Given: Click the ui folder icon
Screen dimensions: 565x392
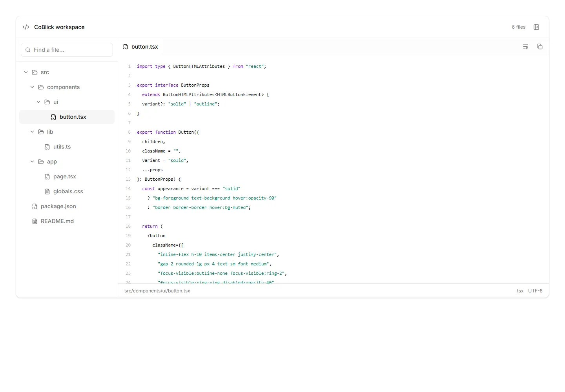Looking at the screenshot, I should [x=47, y=102].
